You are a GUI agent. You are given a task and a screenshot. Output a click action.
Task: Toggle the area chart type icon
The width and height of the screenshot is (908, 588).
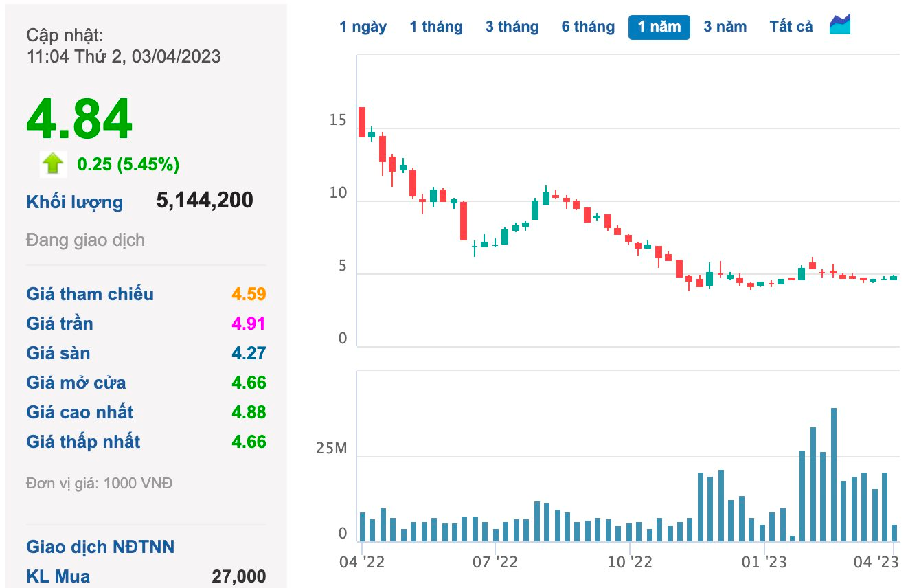click(x=840, y=24)
